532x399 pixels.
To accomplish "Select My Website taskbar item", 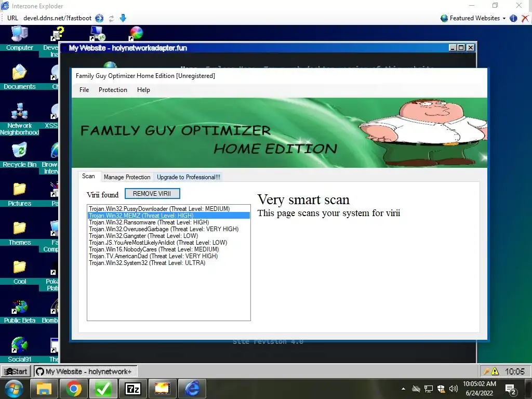I will (86, 371).
